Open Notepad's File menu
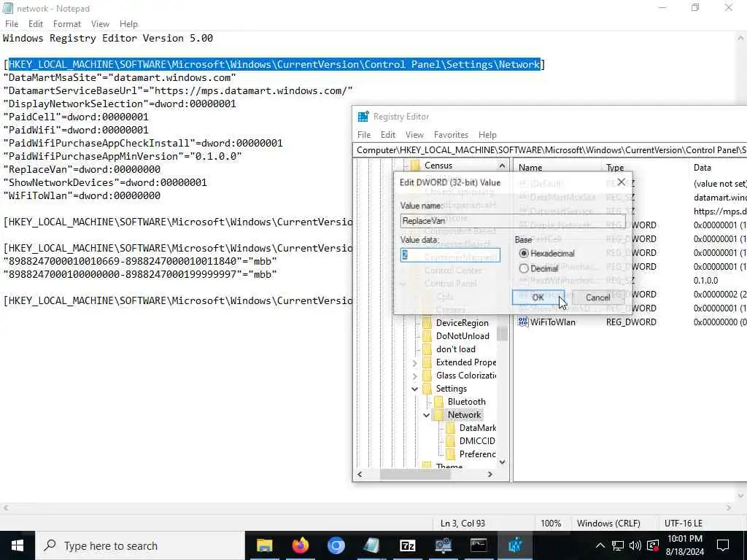 pos(12,24)
